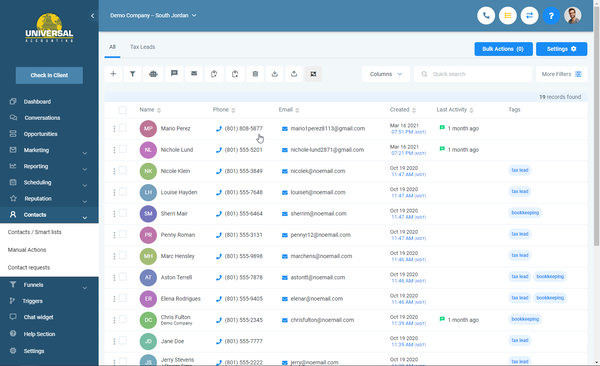The width and height of the screenshot is (600, 366).
Task: Click the Bulk Actions button
Action: (503, 49)
